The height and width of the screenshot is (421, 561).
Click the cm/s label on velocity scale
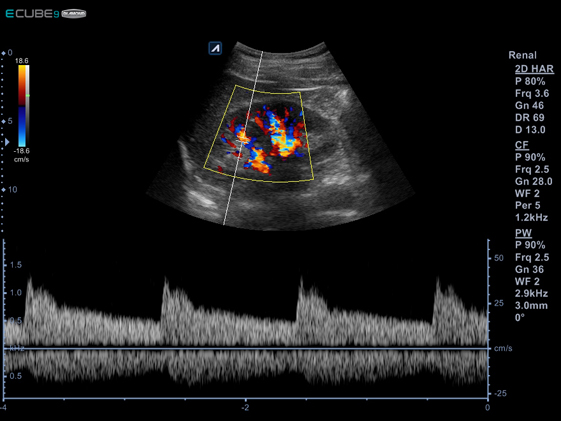[503, 348]
